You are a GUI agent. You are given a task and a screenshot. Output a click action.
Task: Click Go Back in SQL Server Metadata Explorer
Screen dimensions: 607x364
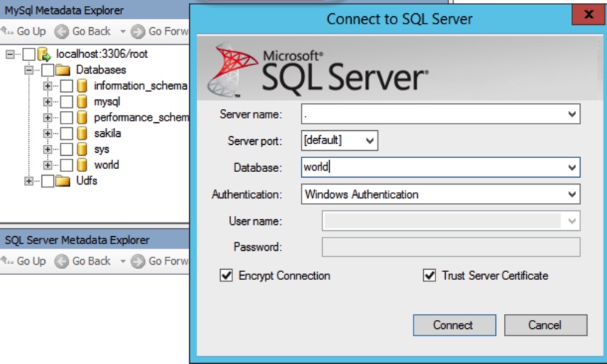(x=82, y=261)
